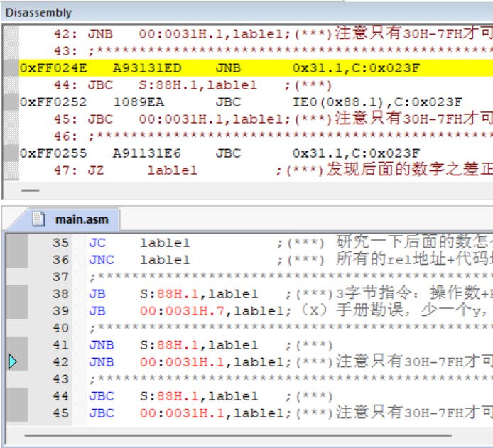Viewport: 493px width, 448px height.
Task: Click editor line 35 JC lable1
Action: tap(290, 243)
